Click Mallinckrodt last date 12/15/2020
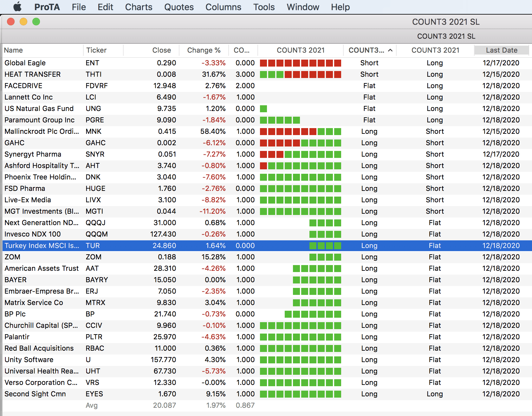This screenshot has width=532, height=416. click(x=501, y=131)
